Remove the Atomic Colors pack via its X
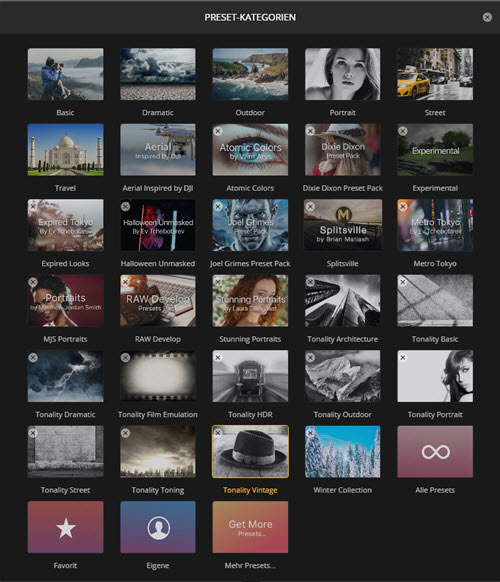500x582 pixels. click(x=218, y=131)
